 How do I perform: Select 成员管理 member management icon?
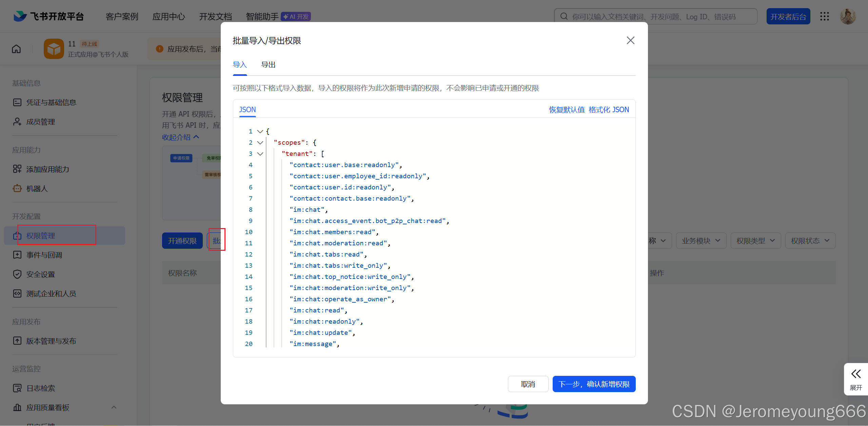point(17,121)
